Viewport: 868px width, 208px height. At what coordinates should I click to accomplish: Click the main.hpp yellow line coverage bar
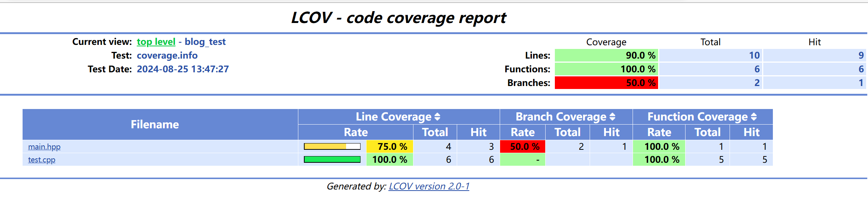(332, 146)
